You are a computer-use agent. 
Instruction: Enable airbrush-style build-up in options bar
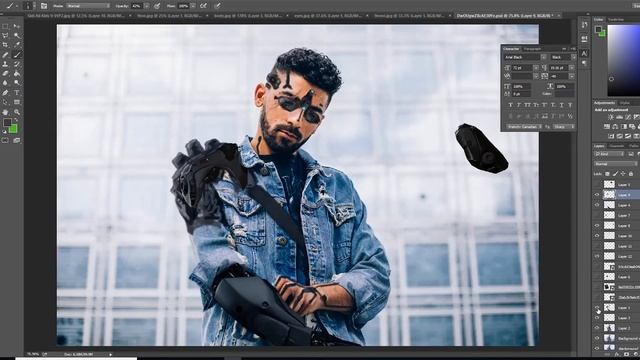(203, 6)
